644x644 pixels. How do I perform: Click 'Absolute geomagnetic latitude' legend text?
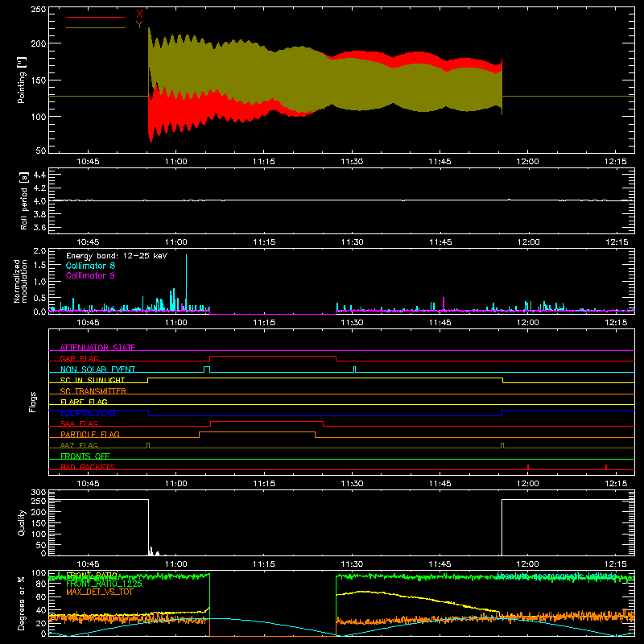[x=556, y=576]
